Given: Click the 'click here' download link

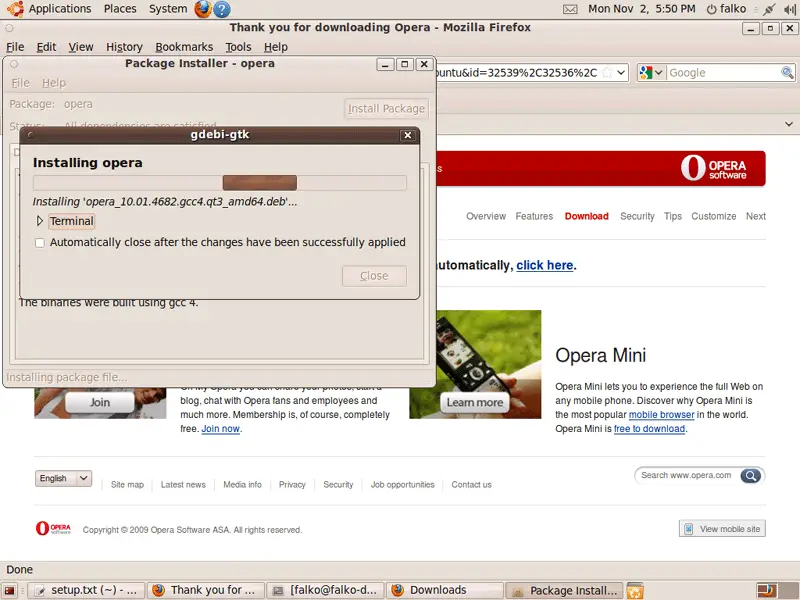Looking at the screenshot, I should pos(545,265).
